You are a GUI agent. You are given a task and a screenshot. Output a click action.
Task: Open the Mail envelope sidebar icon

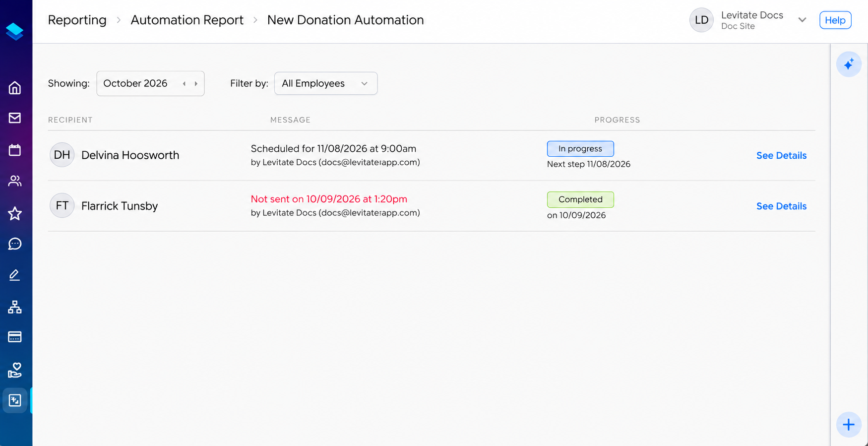pyautogui.click(x=15, y=118)
